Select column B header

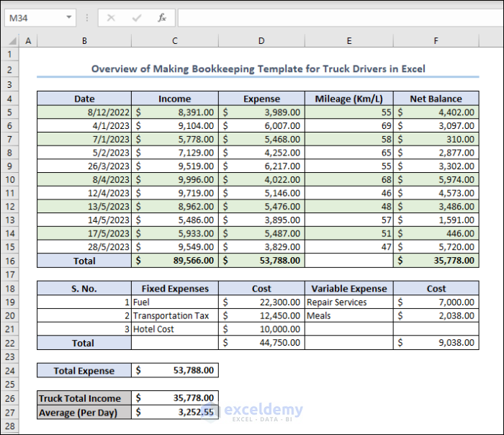point(84,41)
